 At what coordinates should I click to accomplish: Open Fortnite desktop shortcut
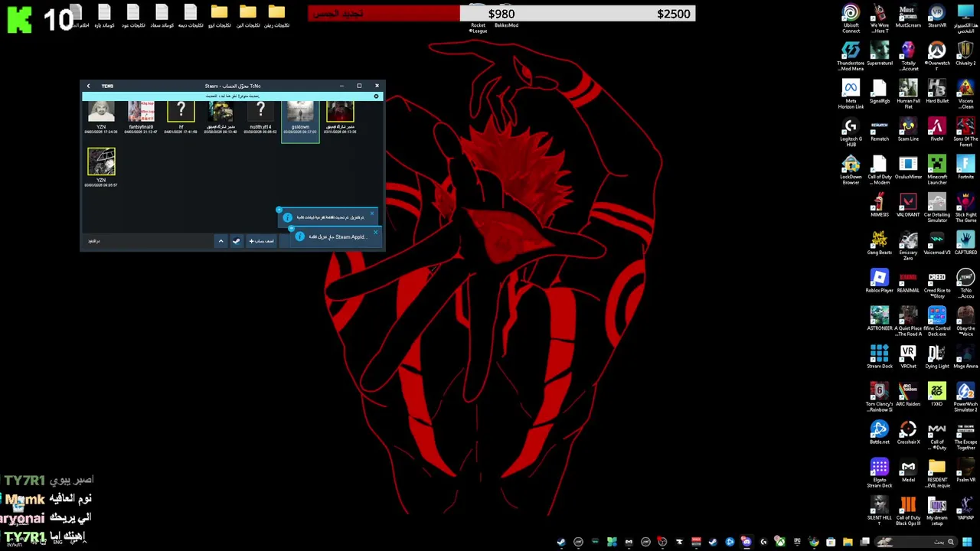coord(965,168)
